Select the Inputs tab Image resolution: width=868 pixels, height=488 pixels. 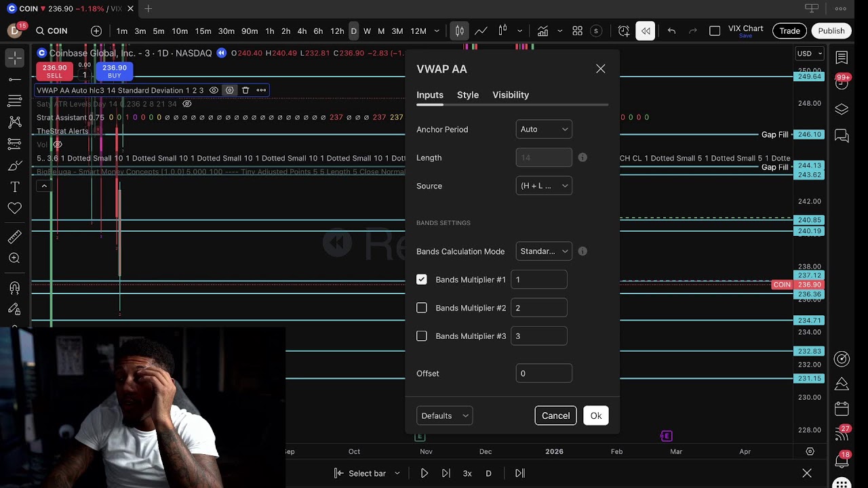point(430,95)
